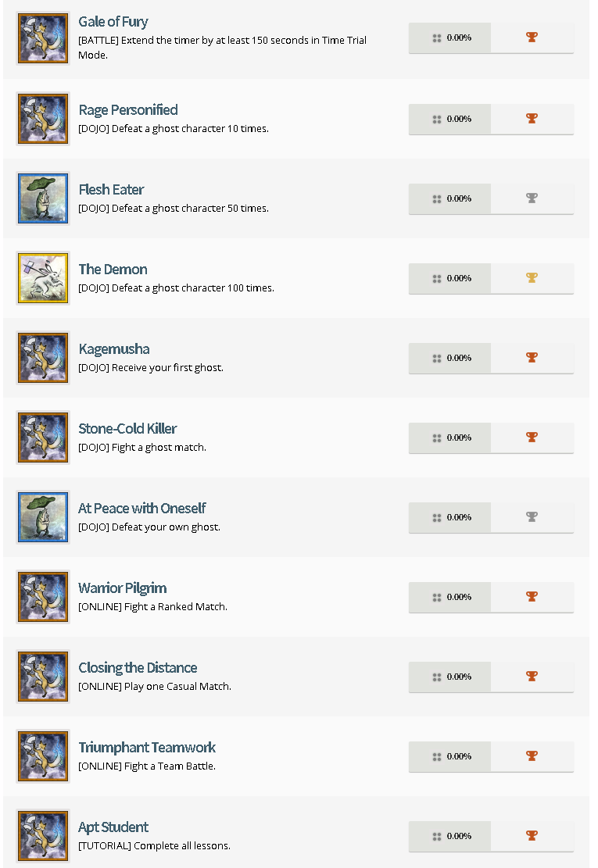Open the Stone-Cold Killer achievement title
The height and width of the screenshot is (868, 598).
click(x=127, y=428)
